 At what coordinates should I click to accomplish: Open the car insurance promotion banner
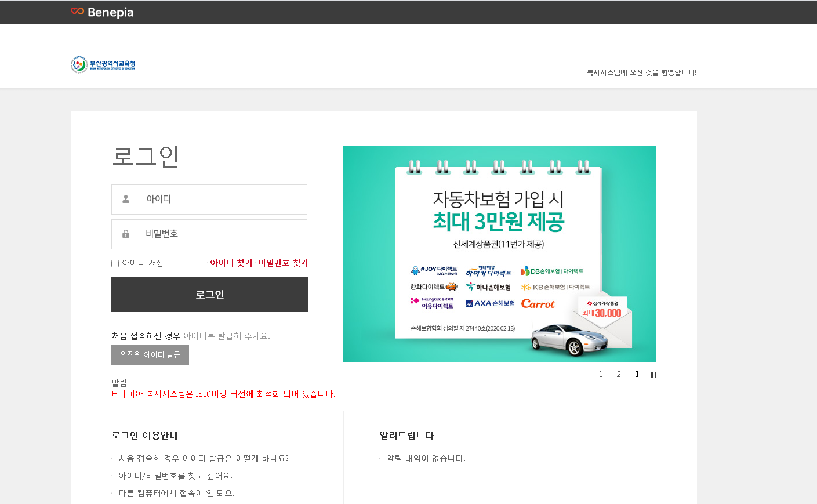pos(500,254)
